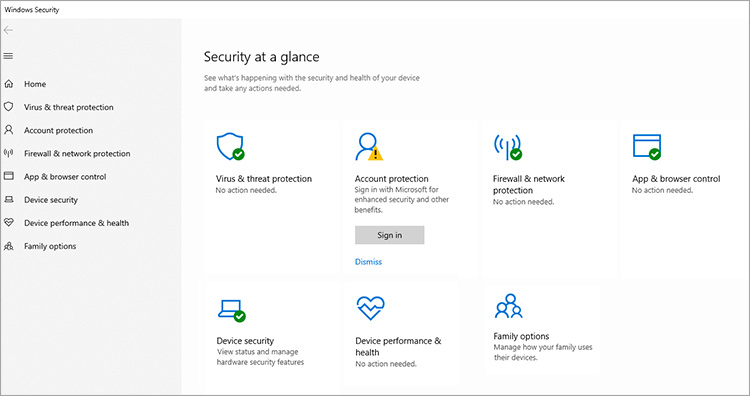Click the large person icon with warning triangle

point(369,146)
